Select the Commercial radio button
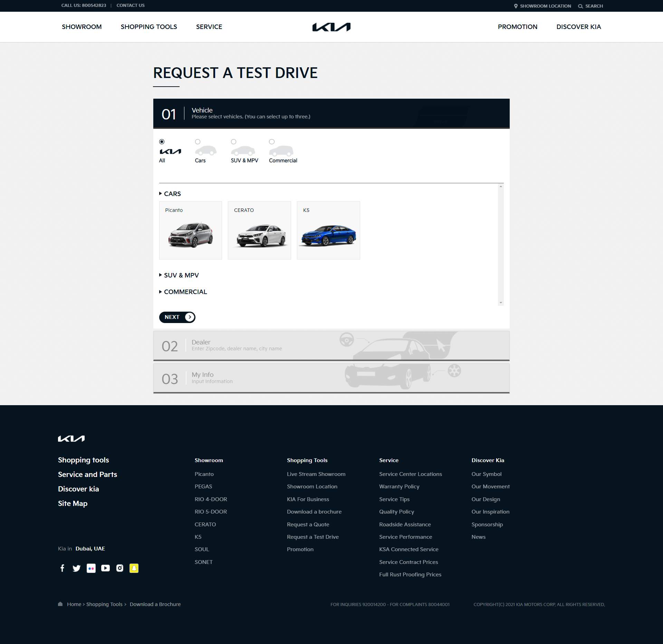 pos(272,142)
